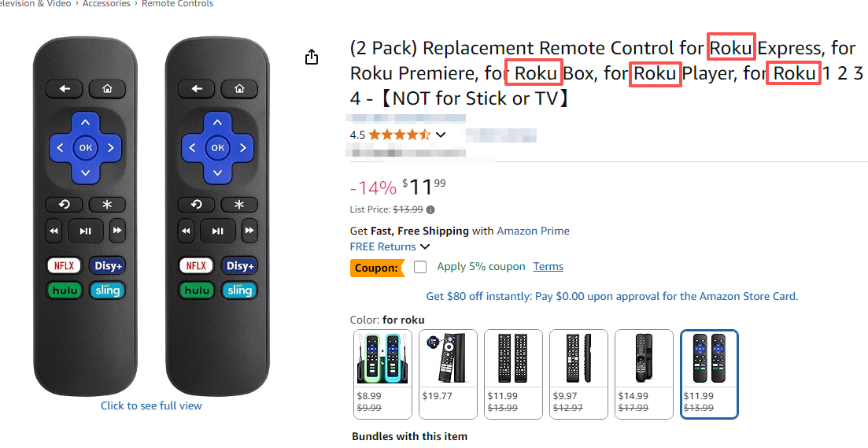Screen dimensions: 868x448
Task: Go to Remote Controls breadcrumb category
Action: tap(177, 4)
